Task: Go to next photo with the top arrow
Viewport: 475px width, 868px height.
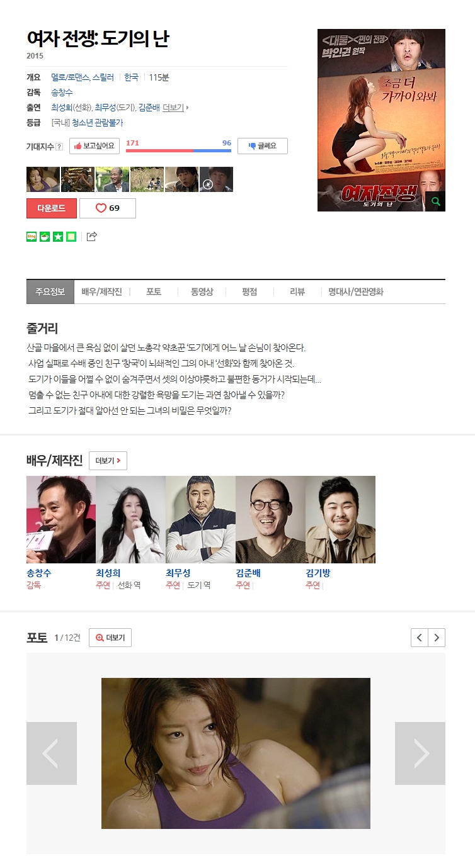Action: (x=437, y=638)
